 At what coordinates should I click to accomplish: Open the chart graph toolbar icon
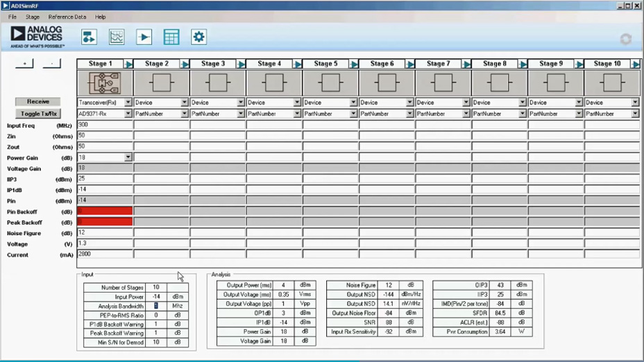point(117,37)
